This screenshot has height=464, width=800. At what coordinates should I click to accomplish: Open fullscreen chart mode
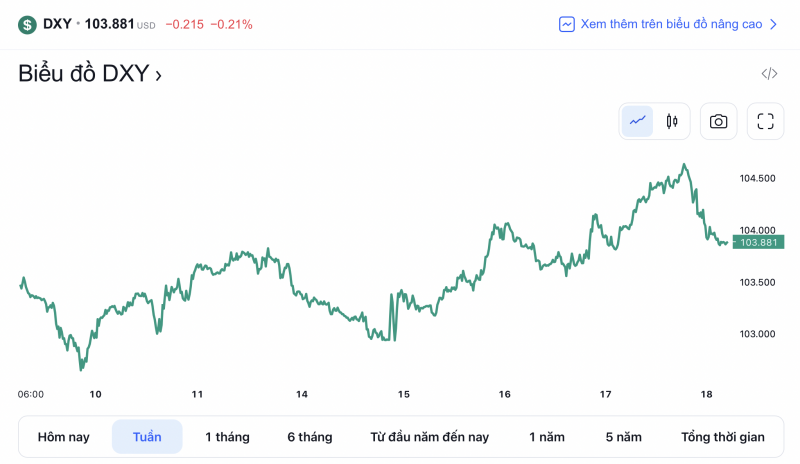[766, 122]
